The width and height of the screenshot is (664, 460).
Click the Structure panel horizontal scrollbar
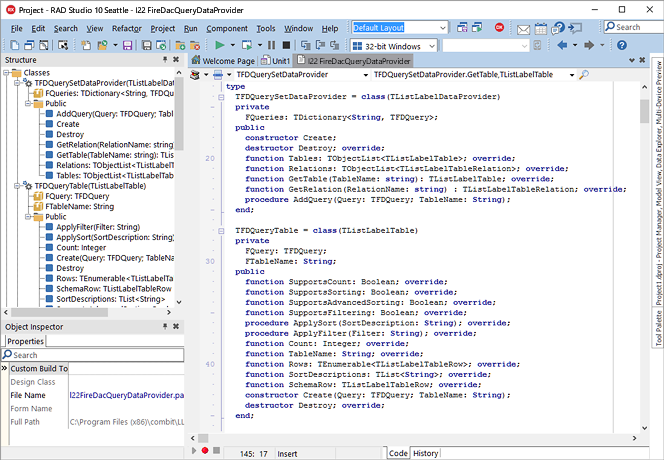pyautogui.click(x=60, y=312)
